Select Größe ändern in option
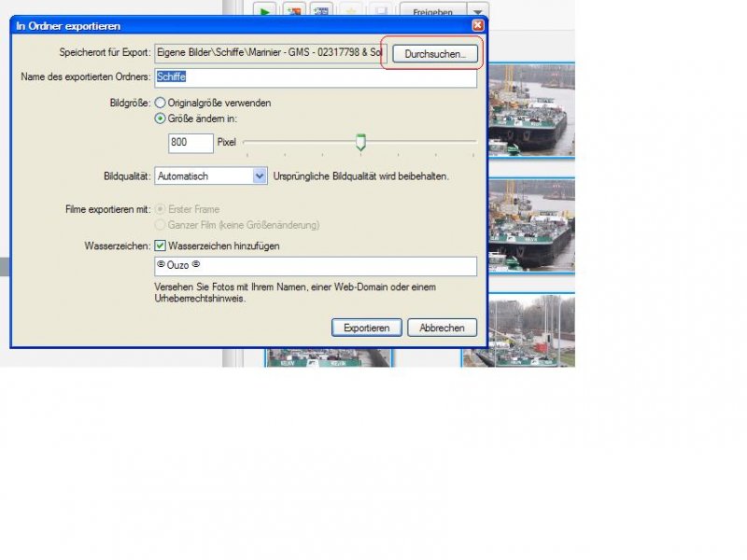 pyautogui.click(x=161, y=119)
